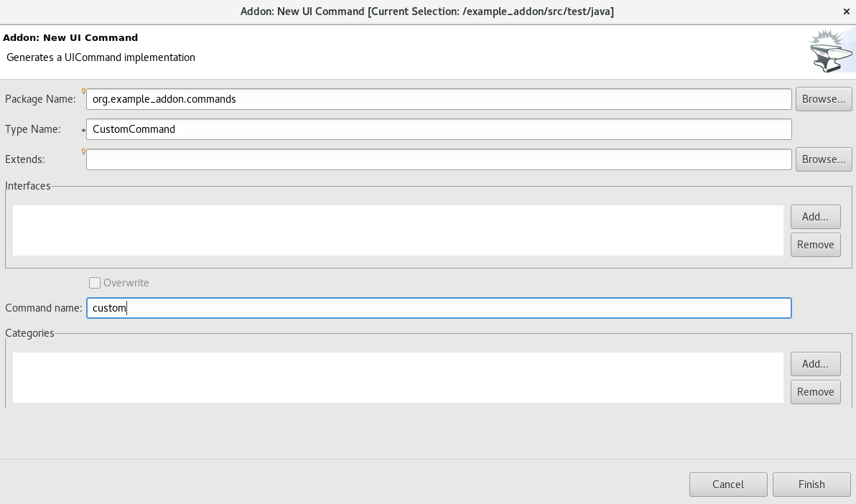This screenshot has height=504, width=856.
Task: Click Add to insert an interface
Action: point(815,216)
